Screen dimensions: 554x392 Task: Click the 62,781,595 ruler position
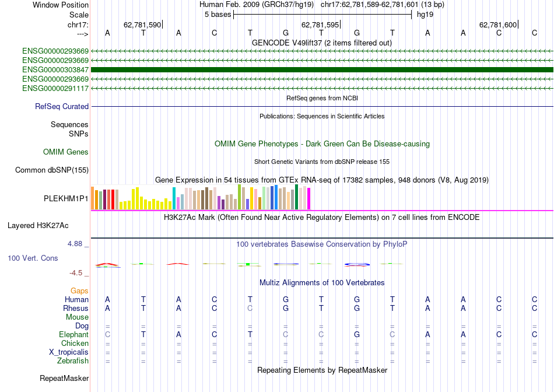320,24
